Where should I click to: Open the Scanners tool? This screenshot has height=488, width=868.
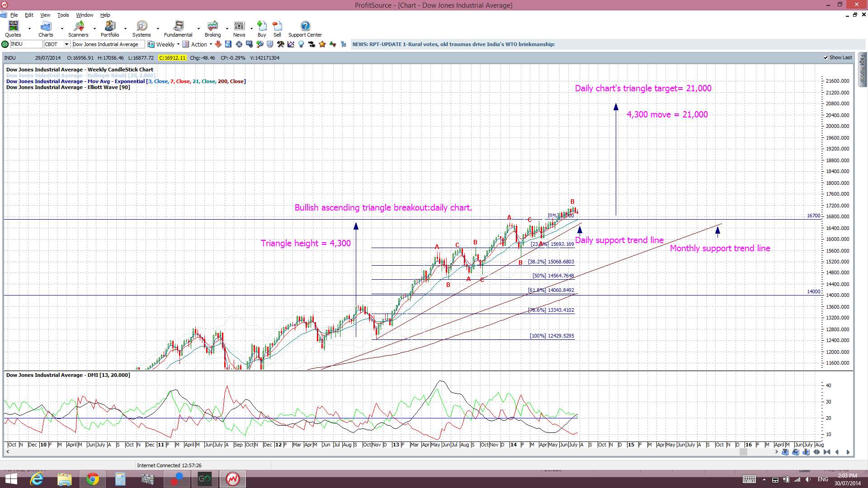click(x=78, y=29)
